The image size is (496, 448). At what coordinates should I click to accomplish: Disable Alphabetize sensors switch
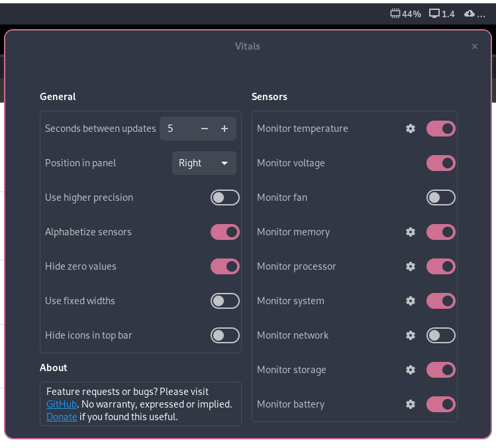[x=225, y=232]
